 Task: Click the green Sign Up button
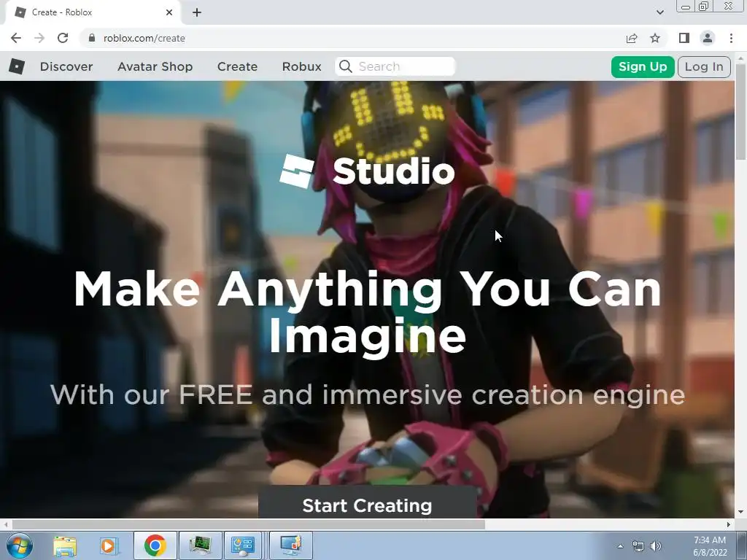(642, 66)
